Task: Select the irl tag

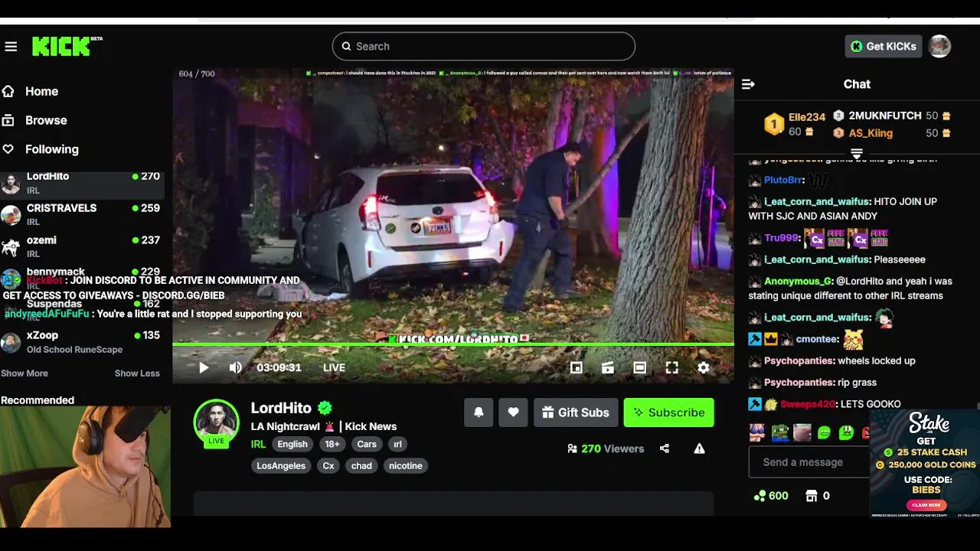Action: click(397, 444)
